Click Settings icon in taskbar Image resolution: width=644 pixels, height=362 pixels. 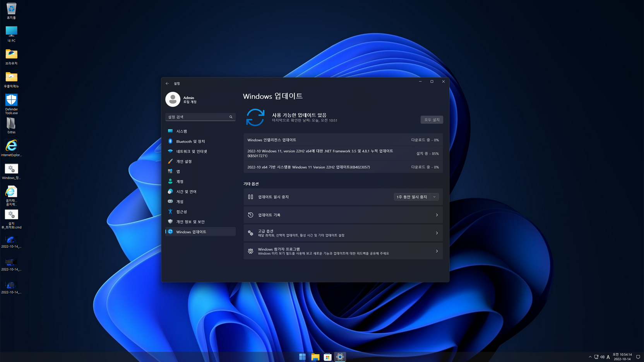pyautogui.click(x=340, y=357)
